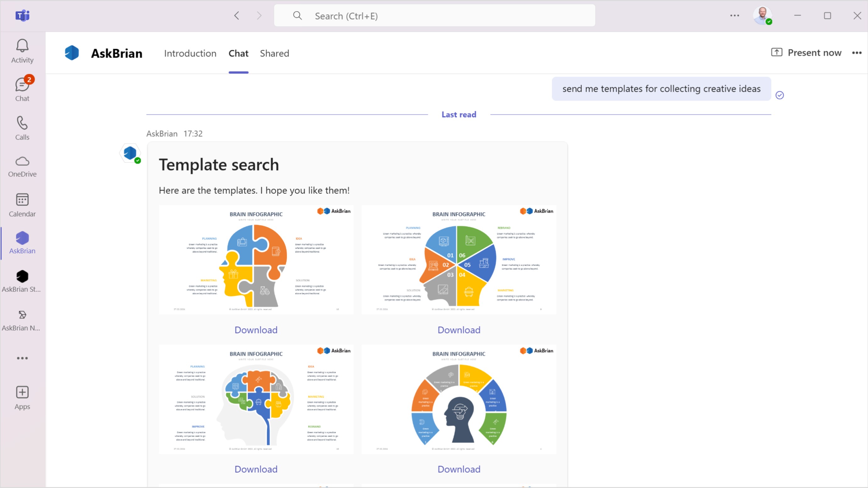Open the circular head infographic thumbnail
Image resolution: width=868 pixels, height=488 pixels.
(459, 399)
